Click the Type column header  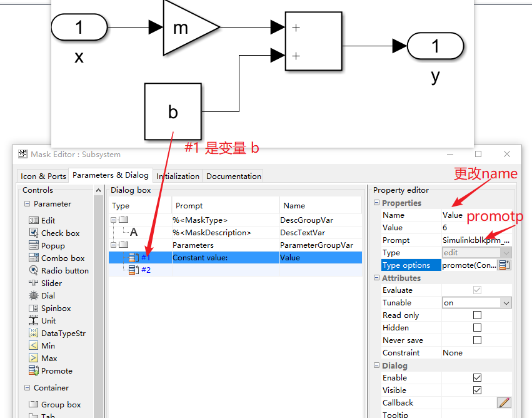coord(140,206)
